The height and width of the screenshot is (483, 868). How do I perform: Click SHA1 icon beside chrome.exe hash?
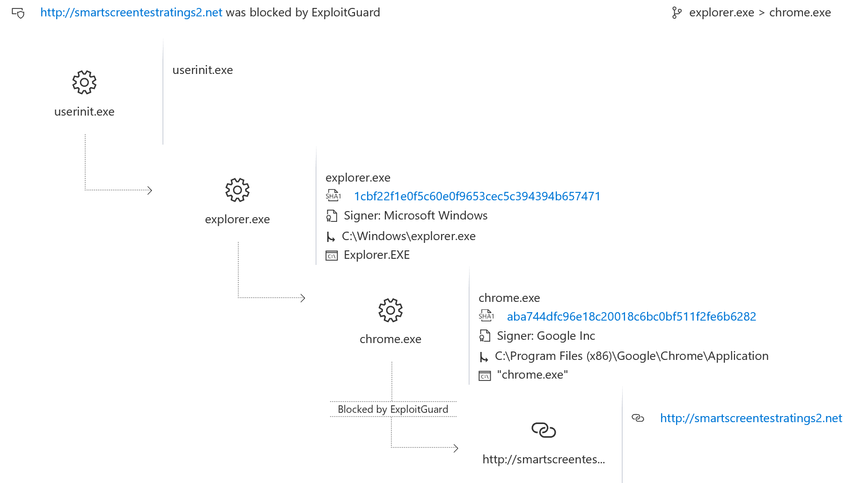486,316
